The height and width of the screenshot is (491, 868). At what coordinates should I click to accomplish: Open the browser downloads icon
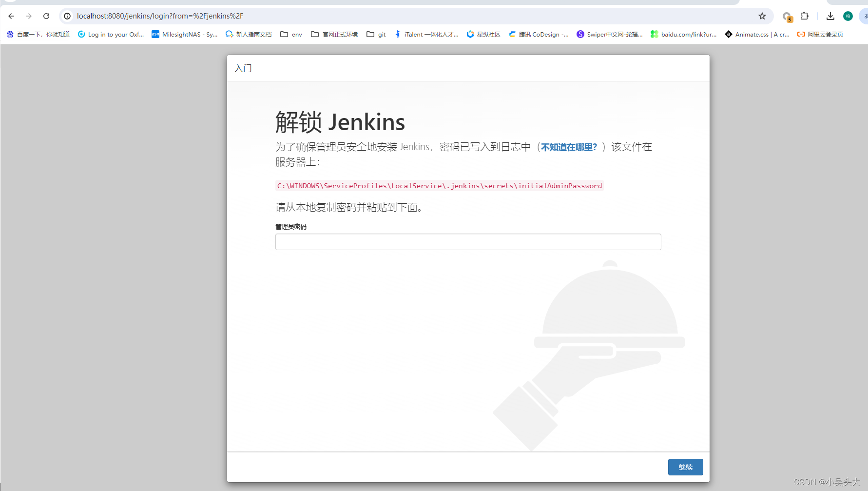click(830, 16)
